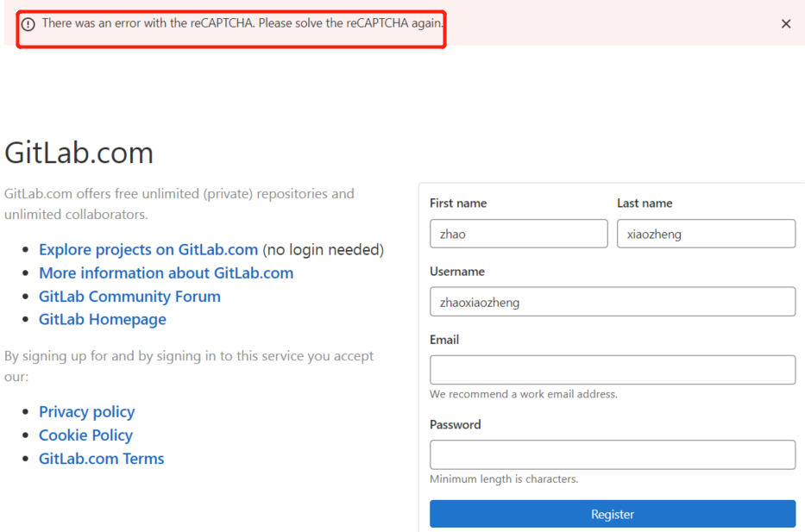Focus the First name field
The width and height of the screenshot is (805, 532).
click(519, 234)
